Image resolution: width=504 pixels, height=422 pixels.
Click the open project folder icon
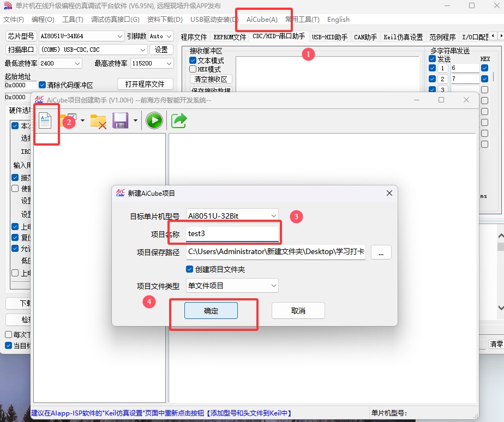click(68, 120)
